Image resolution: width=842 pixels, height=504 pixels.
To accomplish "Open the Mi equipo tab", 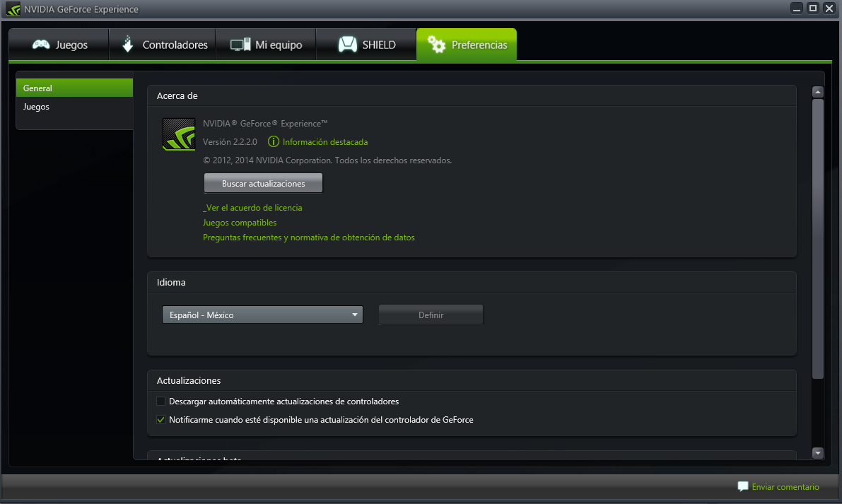I will 266,45.
